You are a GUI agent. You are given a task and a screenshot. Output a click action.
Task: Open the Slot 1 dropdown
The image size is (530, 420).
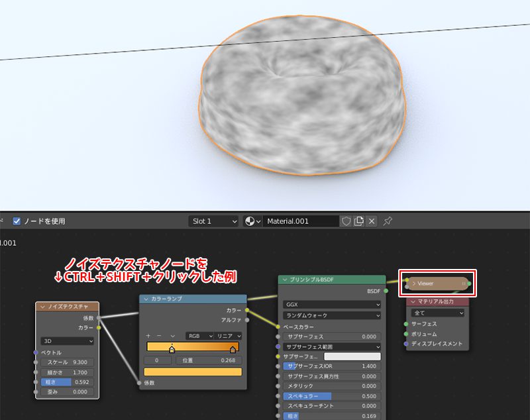click(x=213, y=221)
